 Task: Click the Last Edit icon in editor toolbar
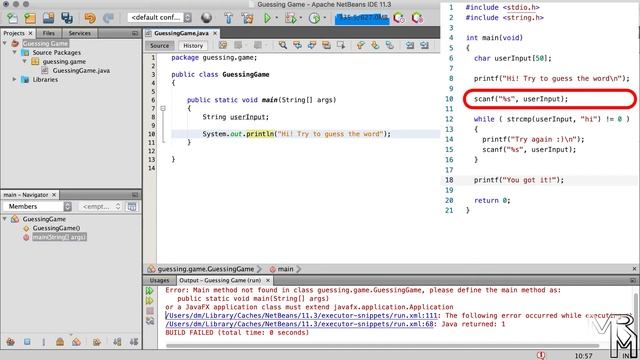click(x=223, y=45)
